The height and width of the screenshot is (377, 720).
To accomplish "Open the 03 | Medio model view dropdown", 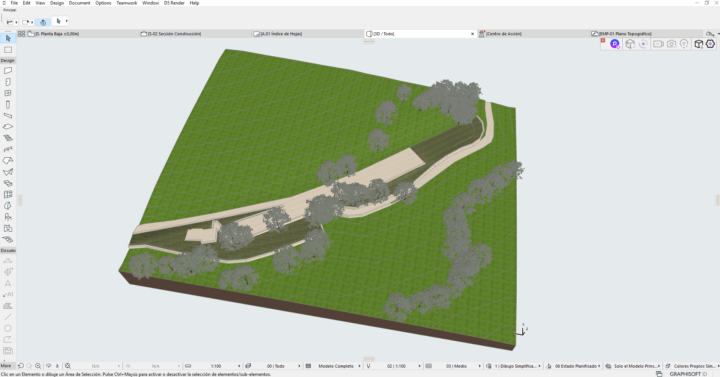I will pos(454,366).
